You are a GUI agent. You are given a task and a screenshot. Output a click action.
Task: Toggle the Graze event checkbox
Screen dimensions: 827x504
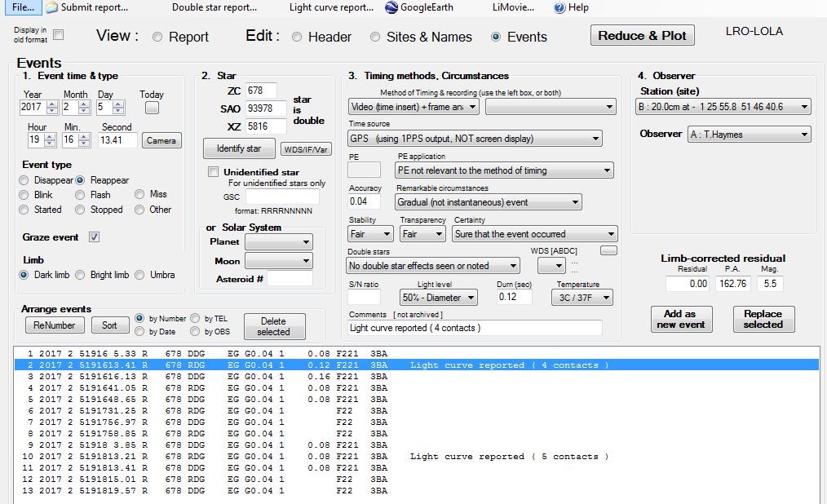[94, 237]
